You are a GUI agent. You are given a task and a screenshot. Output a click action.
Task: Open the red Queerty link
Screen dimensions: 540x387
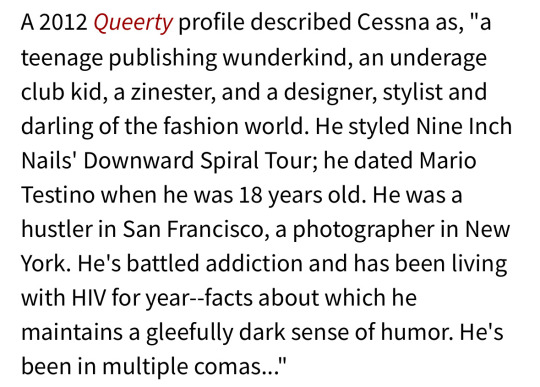133,23
